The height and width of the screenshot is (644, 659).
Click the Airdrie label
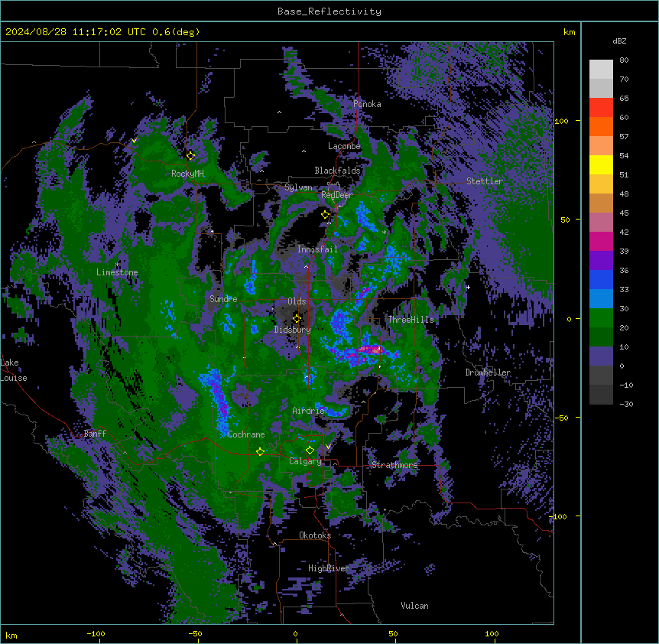click(308, 411)
